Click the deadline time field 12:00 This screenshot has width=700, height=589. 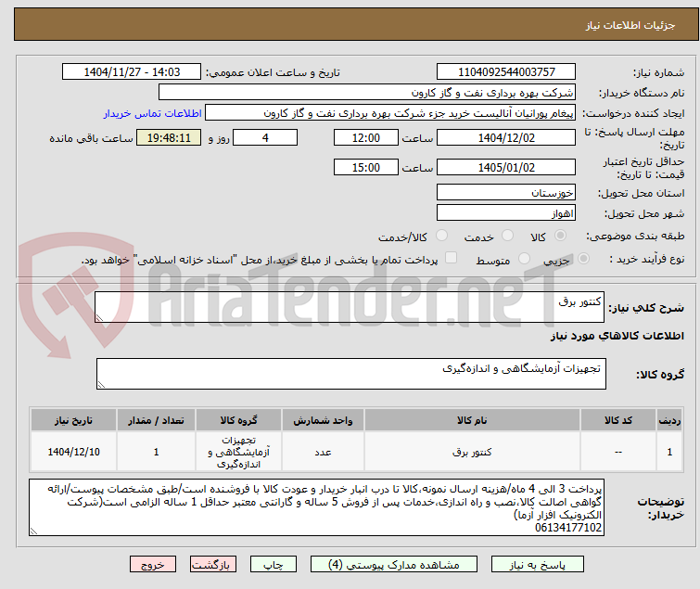tap(365, 137)
